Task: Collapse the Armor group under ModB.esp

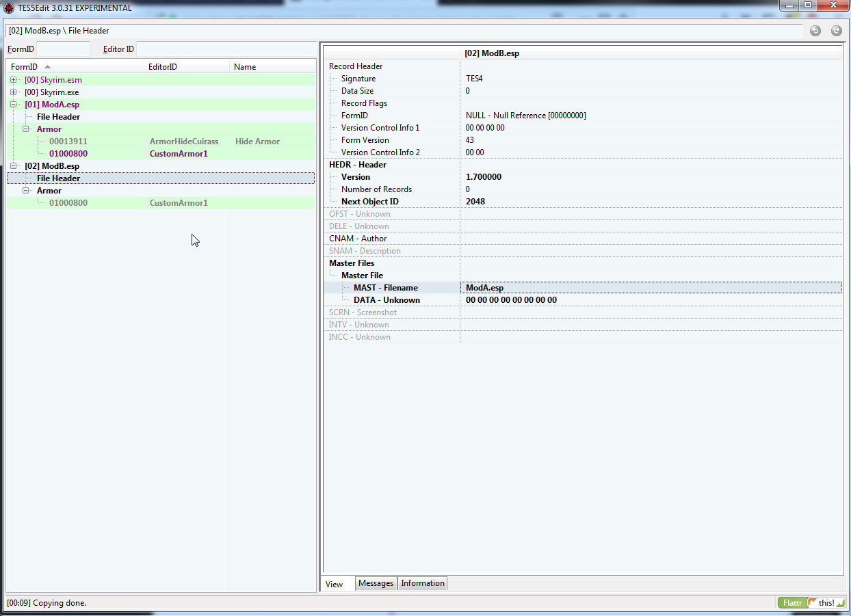Action: coord(26,191)
